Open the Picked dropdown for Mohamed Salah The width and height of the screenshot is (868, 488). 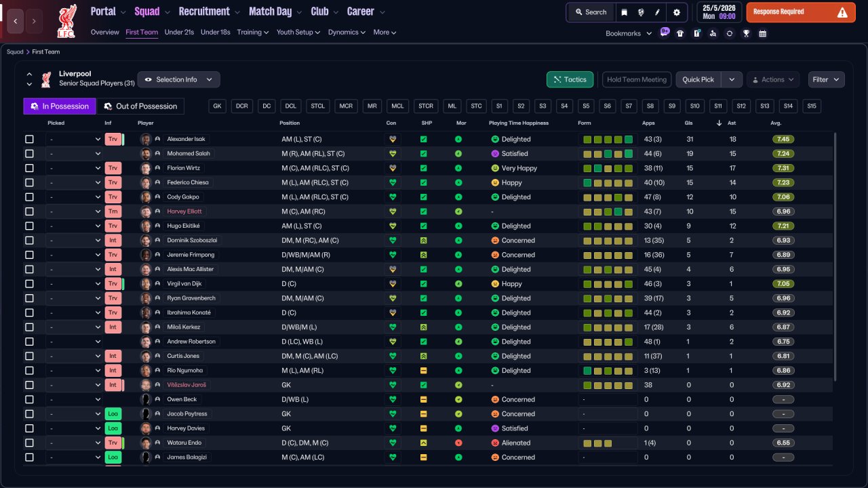75,154
